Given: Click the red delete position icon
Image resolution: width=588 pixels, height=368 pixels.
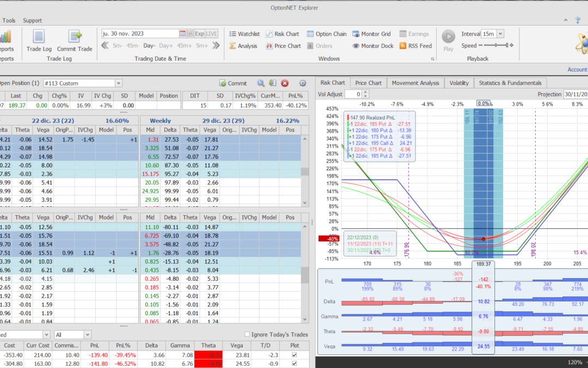Looking at the screenshot, I should (285, 83).
